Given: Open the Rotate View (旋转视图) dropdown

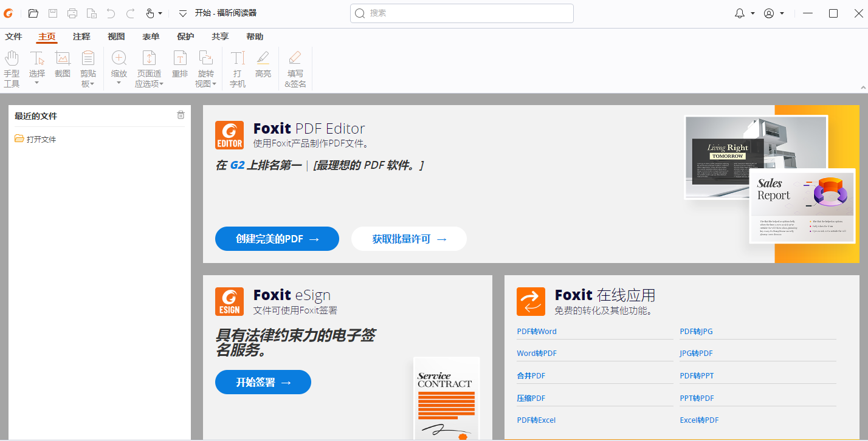Looking at the screenshot, I should (206, 84).
